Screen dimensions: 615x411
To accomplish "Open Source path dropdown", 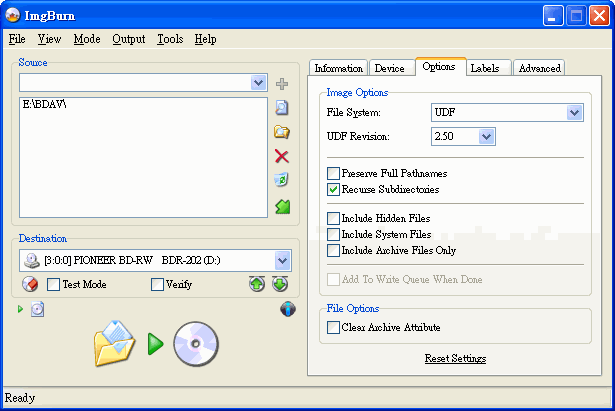I will [x=258, y=83].
